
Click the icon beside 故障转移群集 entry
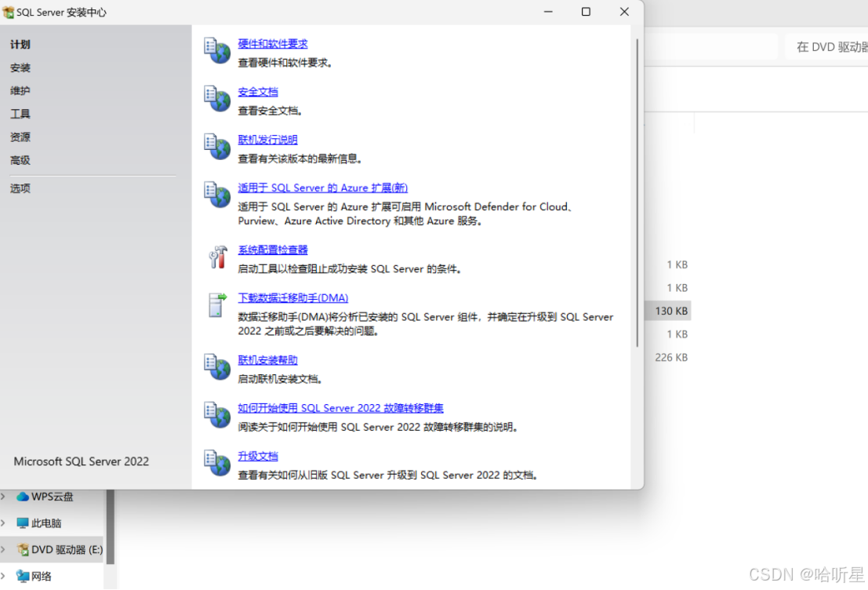tap(217, 416)
